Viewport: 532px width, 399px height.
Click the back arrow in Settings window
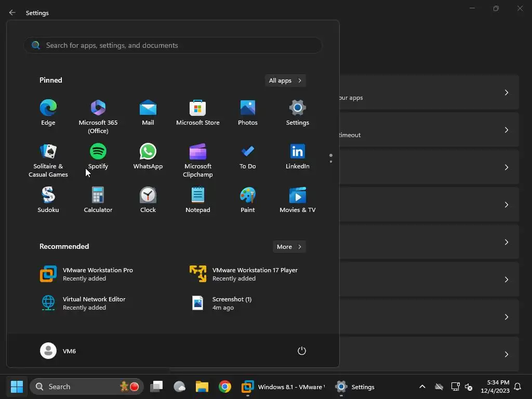tap(12, 12)
